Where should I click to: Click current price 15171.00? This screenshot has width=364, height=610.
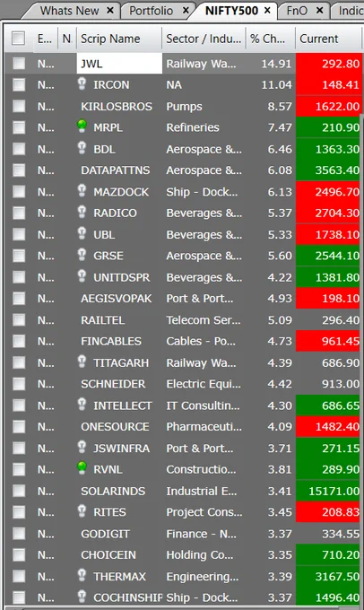[329, 491]
